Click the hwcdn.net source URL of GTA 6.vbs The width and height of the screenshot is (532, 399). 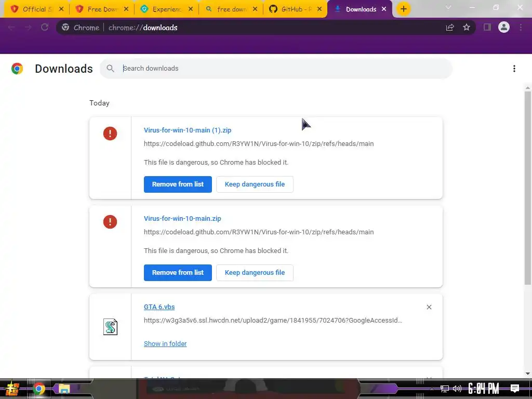tap(273, 320)
